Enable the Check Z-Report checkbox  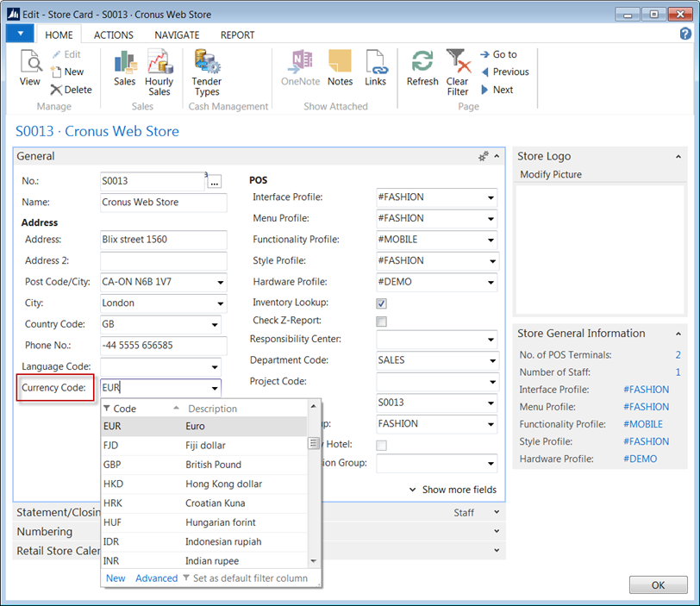click(381, 322)
